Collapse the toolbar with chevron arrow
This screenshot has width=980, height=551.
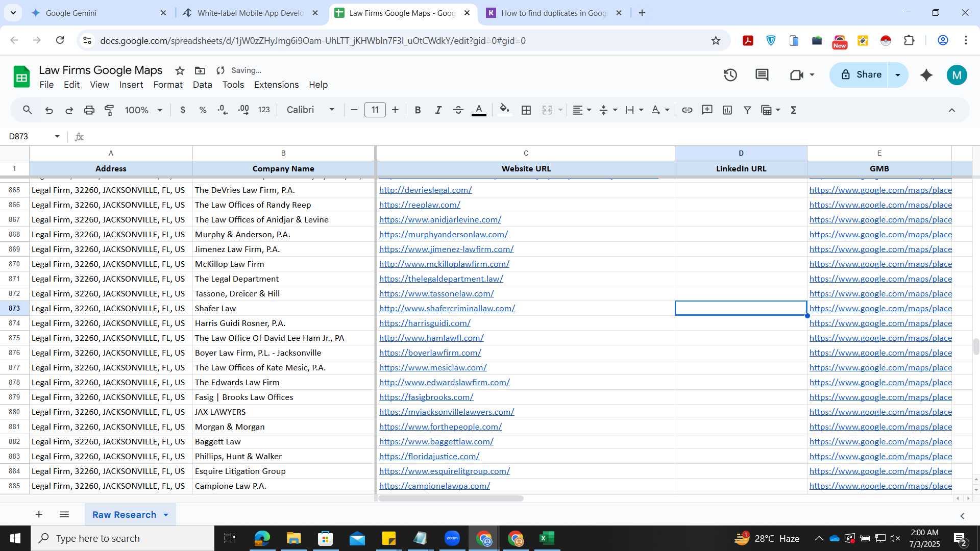coord(952,110)
